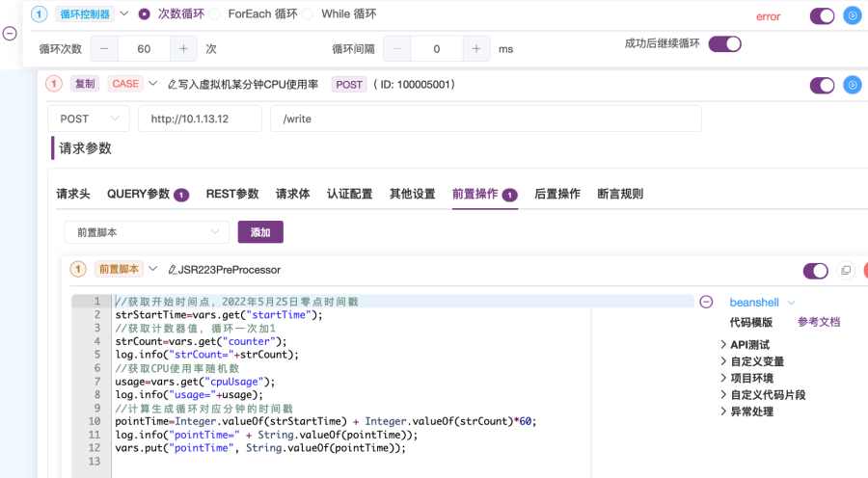
Task: Decrease loop interval with minus button
Action: pos(397,49)
